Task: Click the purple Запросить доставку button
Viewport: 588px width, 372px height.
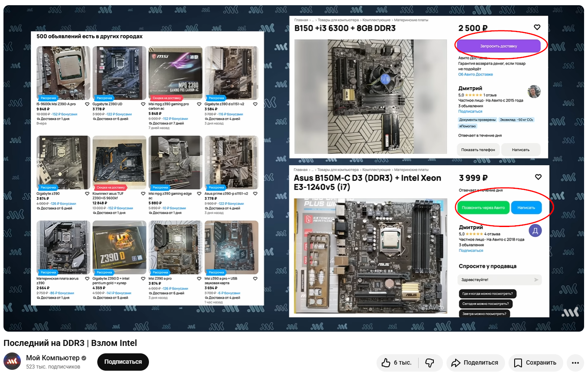Action: [499, 46]
